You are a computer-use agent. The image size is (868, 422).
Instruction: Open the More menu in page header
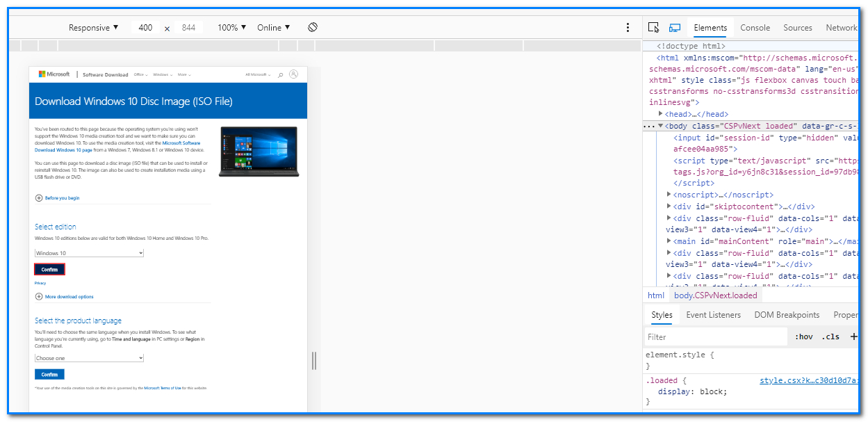[x=184, y=74]
